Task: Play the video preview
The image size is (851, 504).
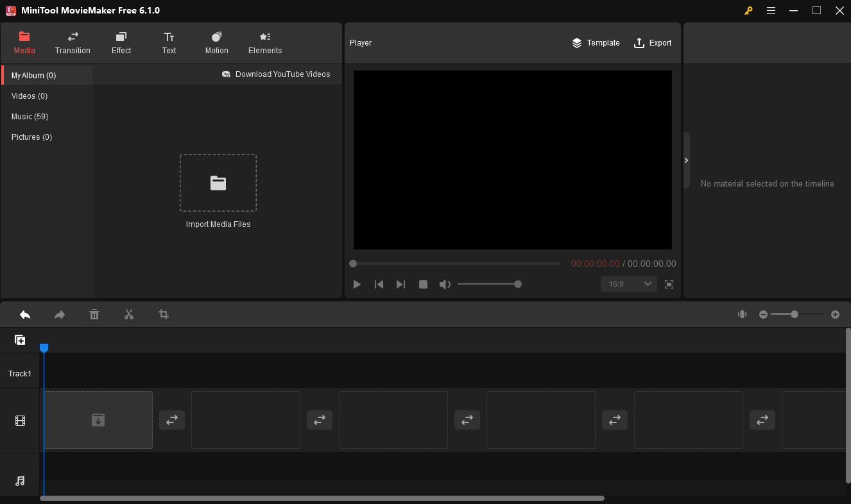Action: click(x=357, y=284)
